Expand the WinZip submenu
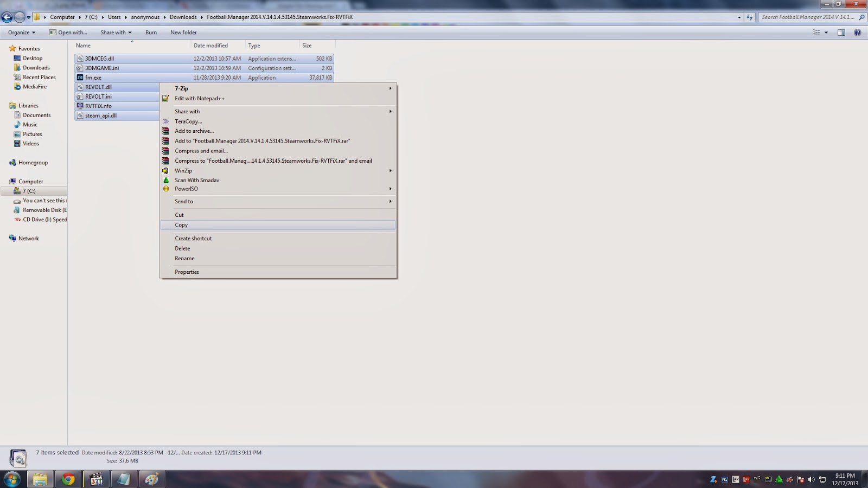 pos(390,171)
